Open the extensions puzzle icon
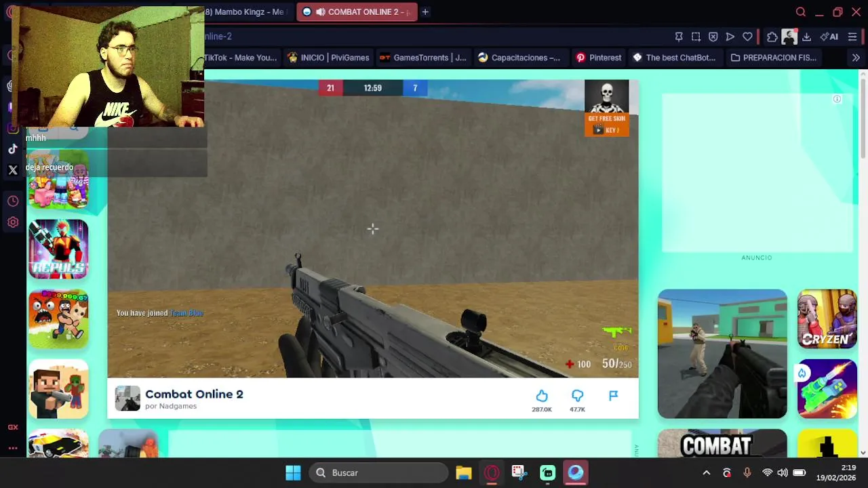 (x=772, y=37)
